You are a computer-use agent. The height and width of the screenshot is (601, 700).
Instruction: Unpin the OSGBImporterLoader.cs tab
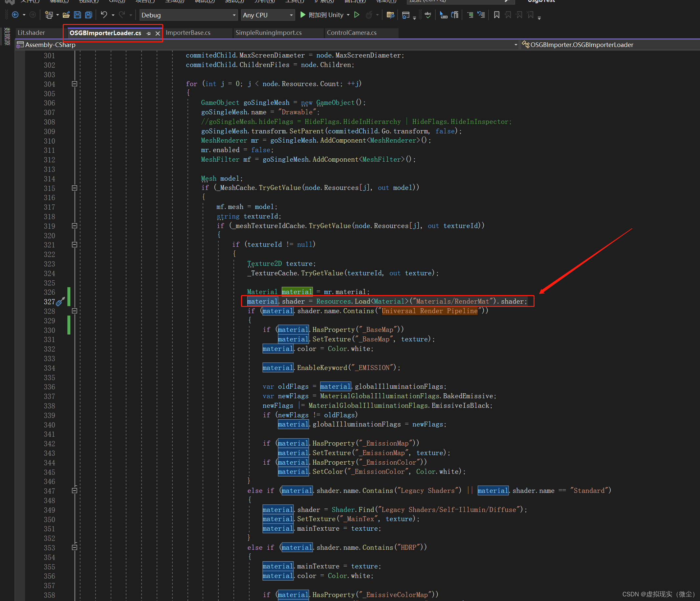(x=149, y=33)
